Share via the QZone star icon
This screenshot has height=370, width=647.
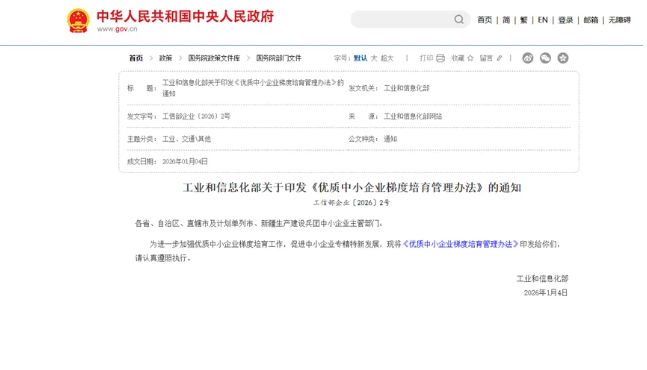coord(563,58)
